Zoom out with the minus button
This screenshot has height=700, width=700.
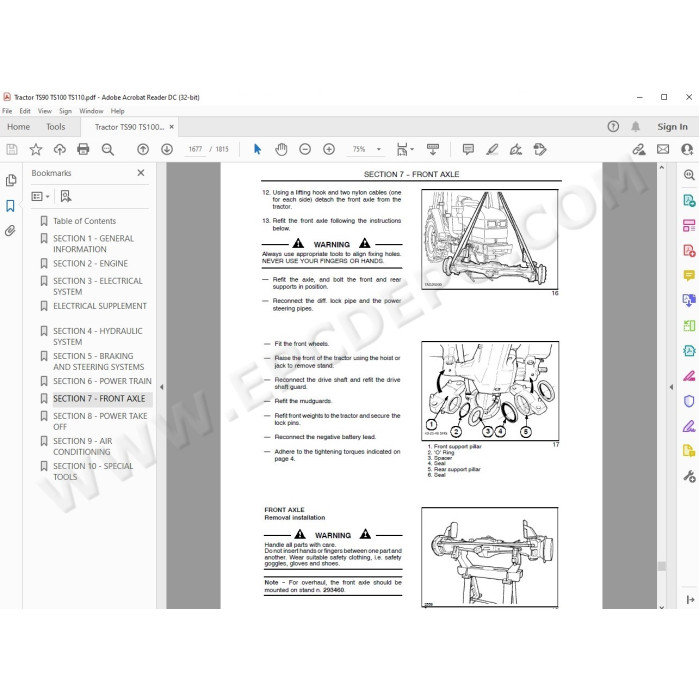coord(305,149)
